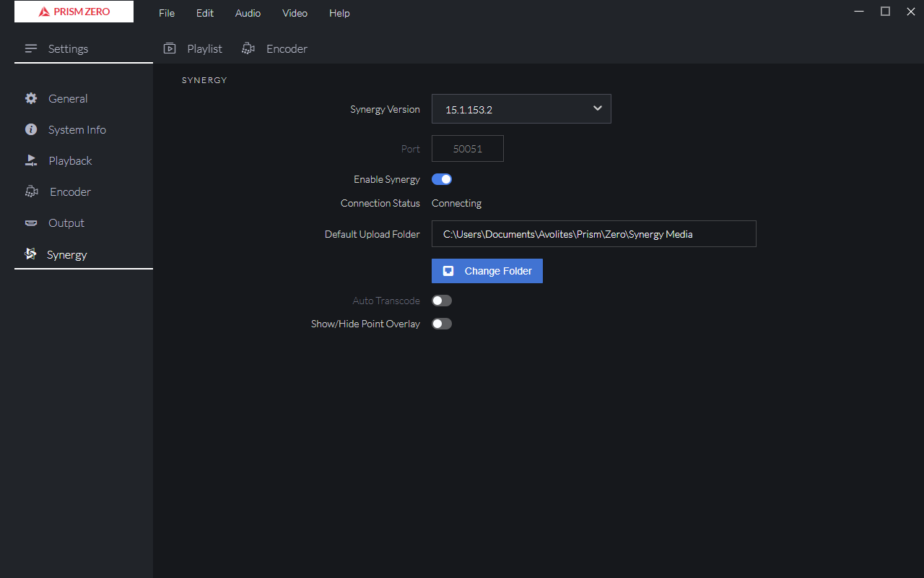Turn on Auto Transcode
The width and height of the screenshot is (924, 578).
point(441,300)
